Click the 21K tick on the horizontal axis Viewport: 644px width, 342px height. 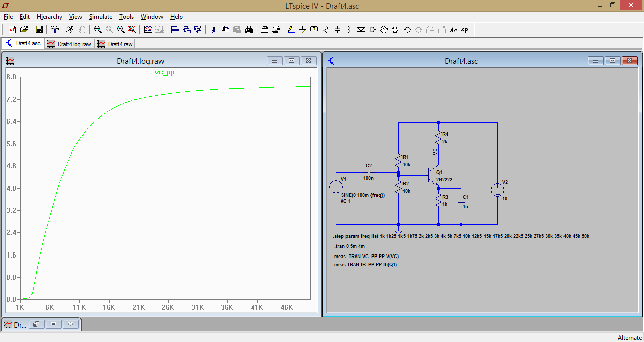click(138, 307)
